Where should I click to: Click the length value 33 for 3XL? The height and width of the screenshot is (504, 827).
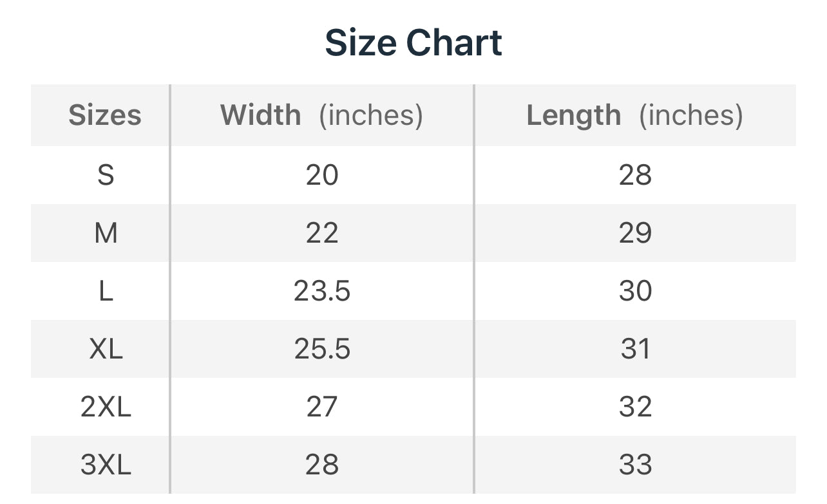(635, 465)
